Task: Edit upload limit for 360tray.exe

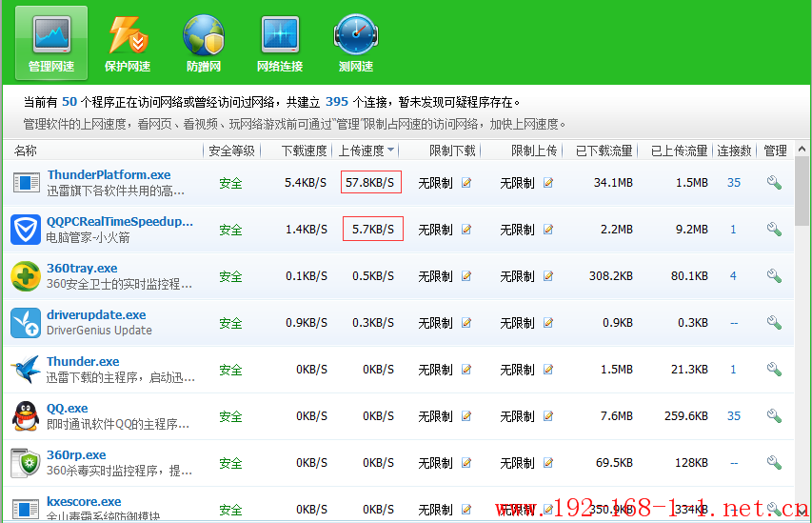Action: point(548,275)
